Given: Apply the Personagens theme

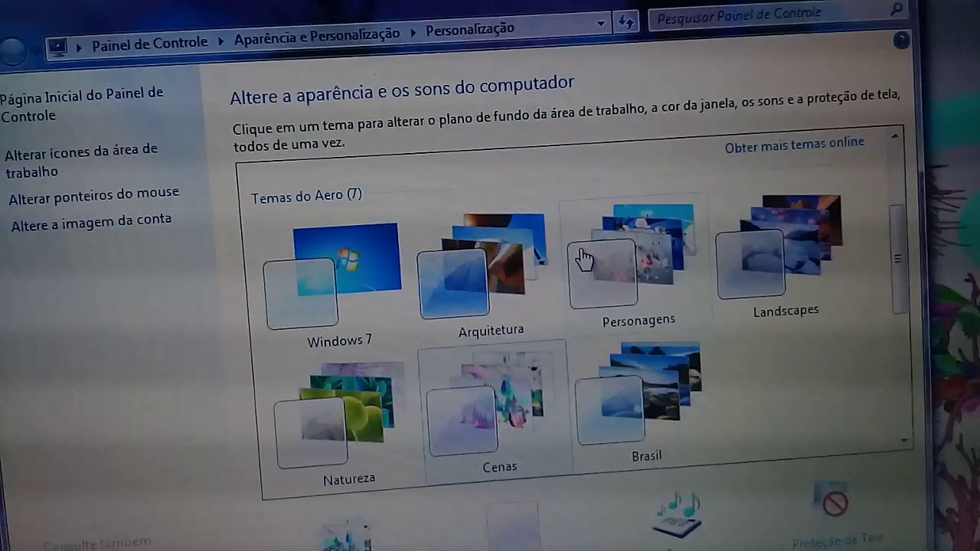Looking at the screenshot, I should (633, 265).
